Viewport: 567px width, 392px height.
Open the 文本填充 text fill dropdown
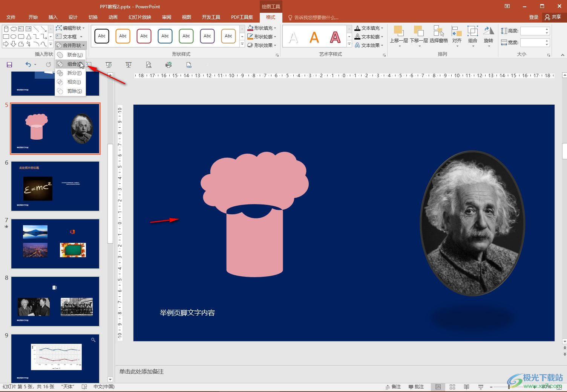[369, 28]
